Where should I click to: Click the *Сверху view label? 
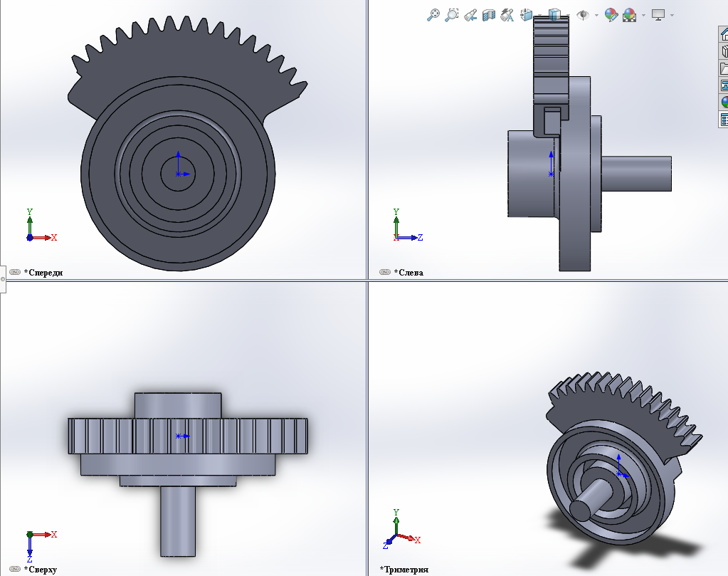41,570
